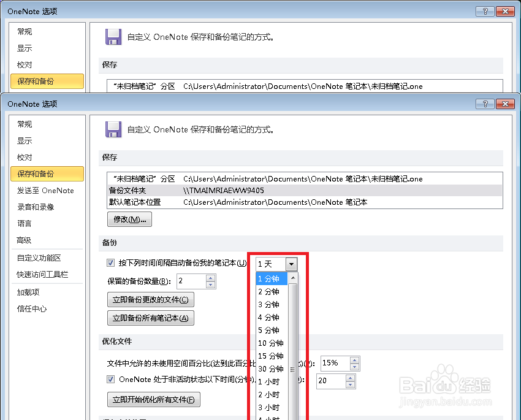Select the 备份文件夹 path row
The image size is (521, 420).
(305, 191)
